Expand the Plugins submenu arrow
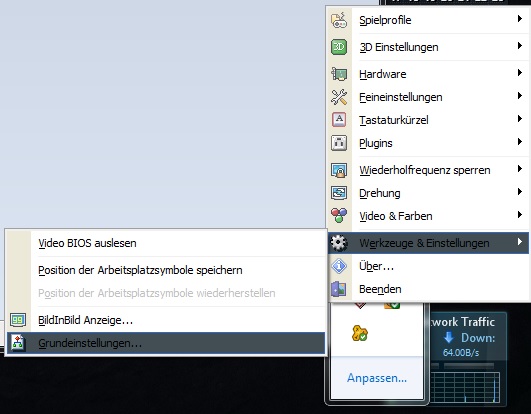Viewport: 531px width, 414px height. click(519, 141)
